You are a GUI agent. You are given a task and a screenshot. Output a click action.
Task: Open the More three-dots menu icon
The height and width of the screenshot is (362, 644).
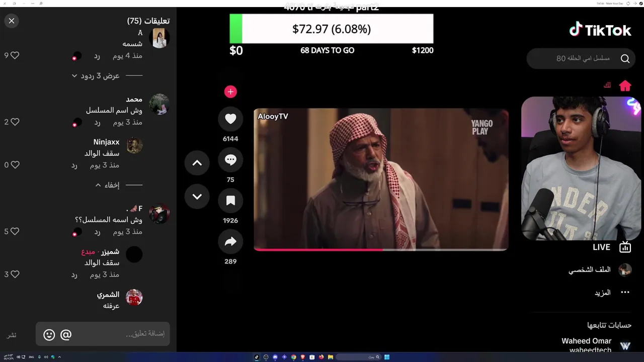click(625, 292)
